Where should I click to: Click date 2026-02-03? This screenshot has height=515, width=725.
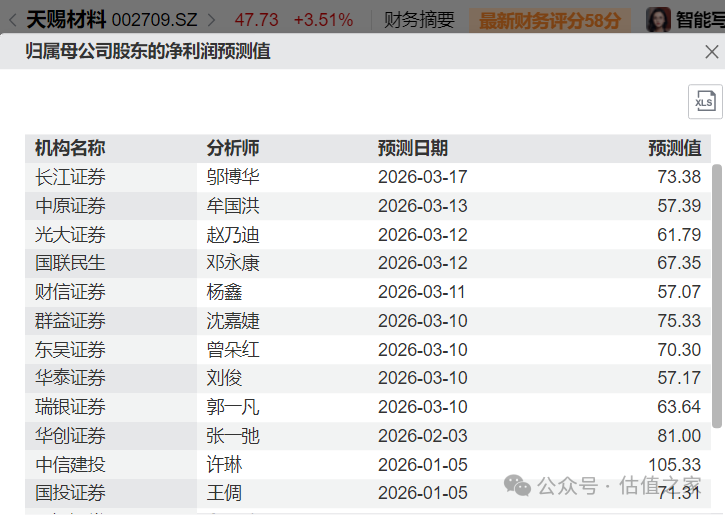[x=423, y=436]
